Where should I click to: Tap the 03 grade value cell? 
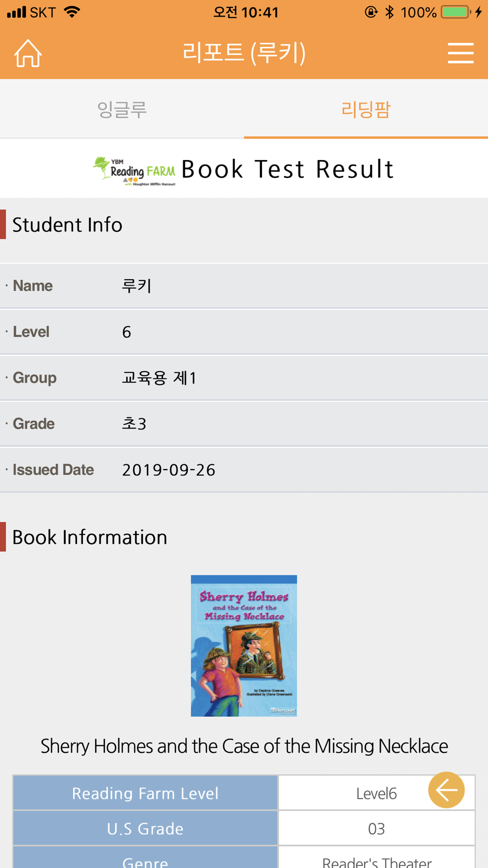pyautogui.click(x=376, y=828)
